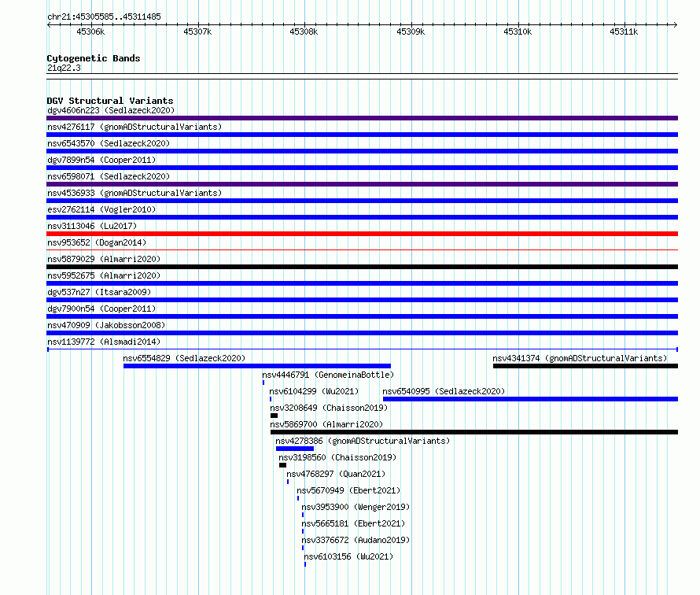Screen dimensions: 700x595
Task: Select the nsv3208649 (Chaisson2019) label
Action: (x=329, y=408)
